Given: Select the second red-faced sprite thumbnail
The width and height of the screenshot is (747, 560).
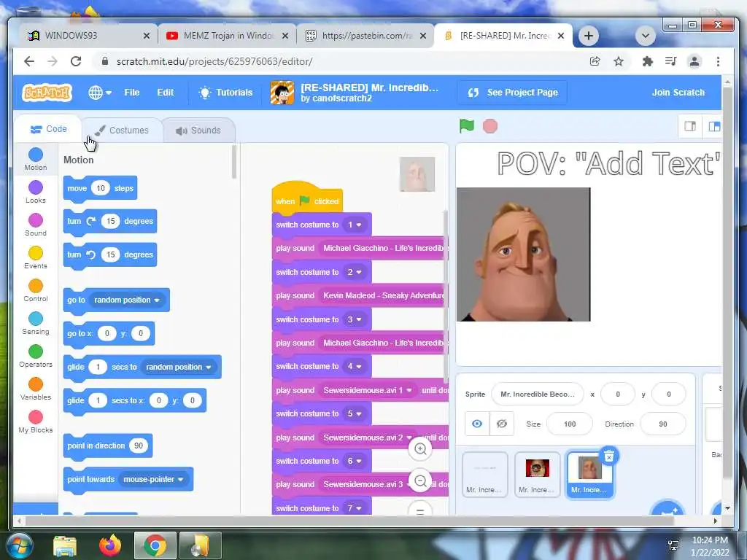Looking at the screenshot, I should pyautogui.click(x=537, y=475).
